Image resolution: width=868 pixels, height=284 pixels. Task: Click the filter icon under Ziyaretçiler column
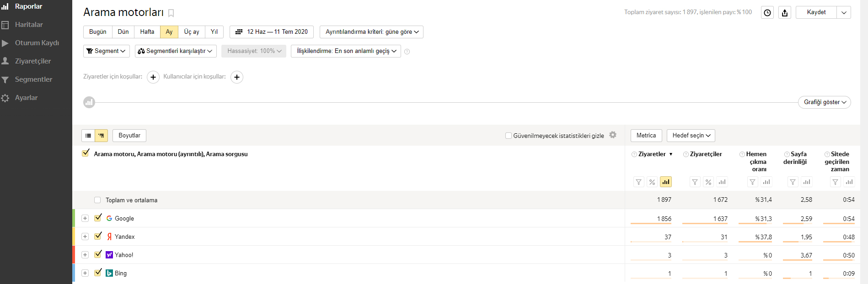(x=695, y=182)
